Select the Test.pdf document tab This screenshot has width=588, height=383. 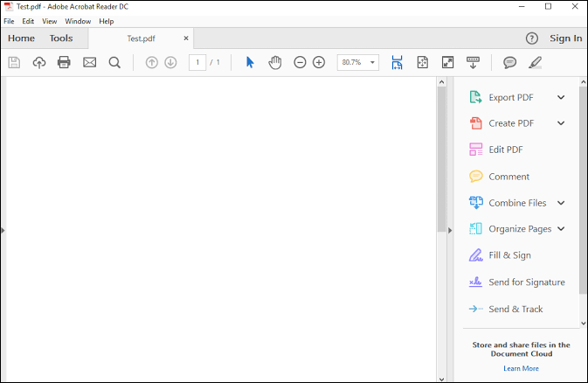tap(141, 38)
